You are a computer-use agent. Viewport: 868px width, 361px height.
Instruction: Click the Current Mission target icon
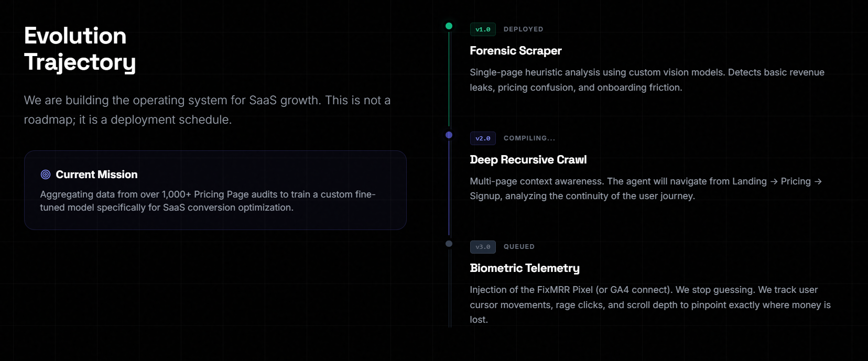(46, 174)
